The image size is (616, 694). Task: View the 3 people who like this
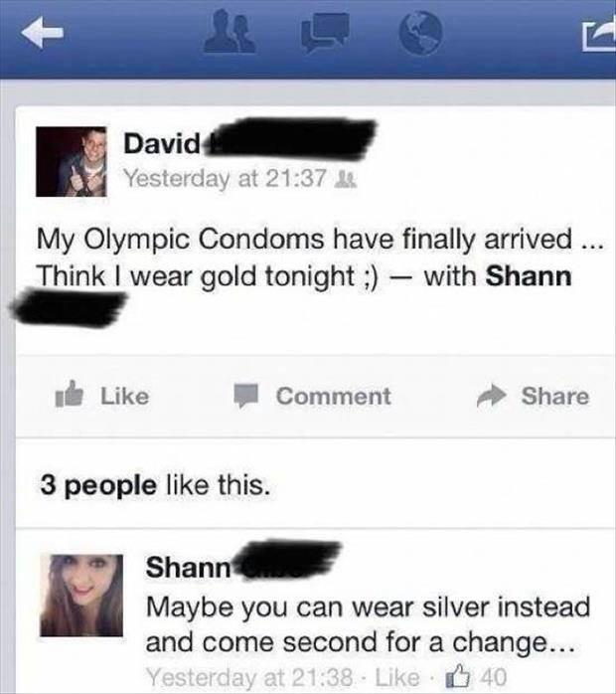pos(155,485)
